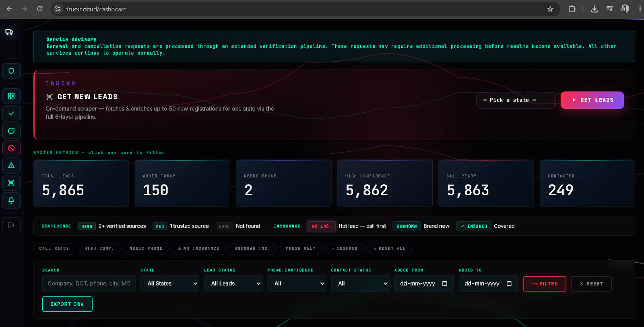
Task: Click the logout arrow sidebar icon
Action: tap(11, 225)
